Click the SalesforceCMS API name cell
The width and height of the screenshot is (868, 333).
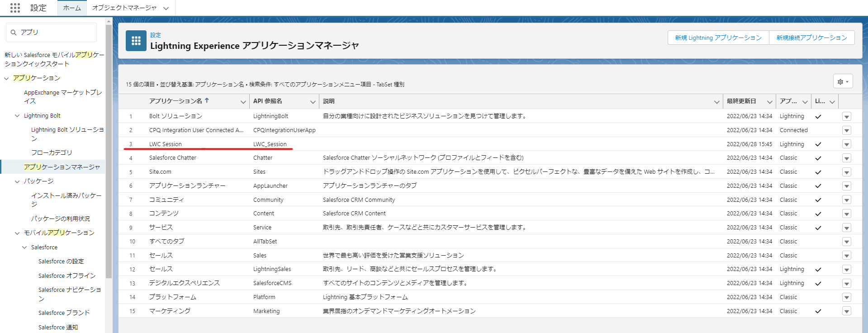point(272,283)
